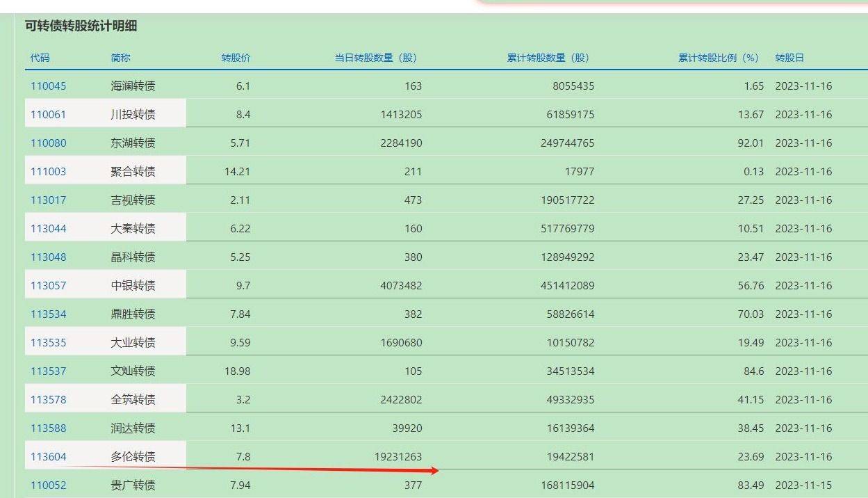Open bond code link 111003
Image resolution: width=868 pixels, height=498 pixels.
[48, 172]
